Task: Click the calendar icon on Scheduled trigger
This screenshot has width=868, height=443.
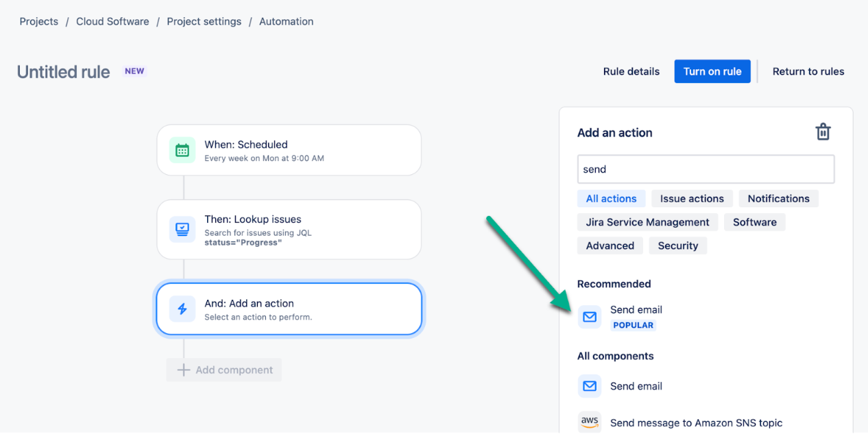Action: pos(182,150)
